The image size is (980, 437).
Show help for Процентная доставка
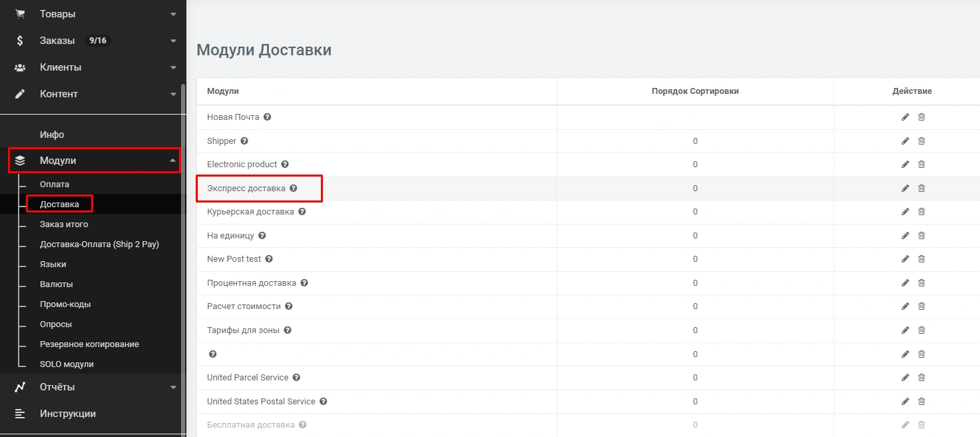click(x=304, y=283)
